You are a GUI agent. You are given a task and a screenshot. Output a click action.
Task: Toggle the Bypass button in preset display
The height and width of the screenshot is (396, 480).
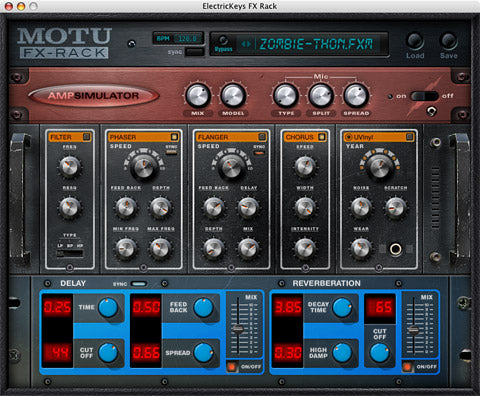[x=223, y=41]
